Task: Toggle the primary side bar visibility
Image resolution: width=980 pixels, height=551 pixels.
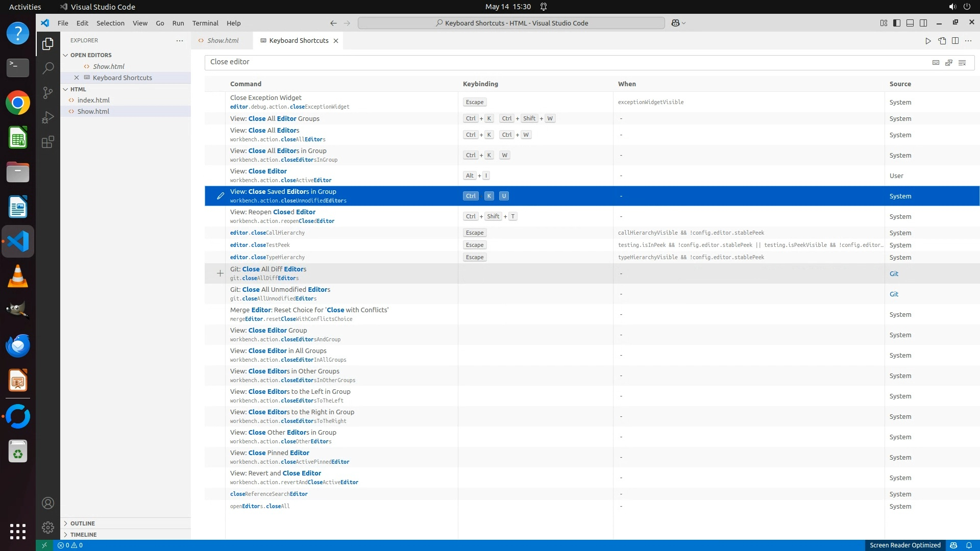Action: tap(897, 23)
